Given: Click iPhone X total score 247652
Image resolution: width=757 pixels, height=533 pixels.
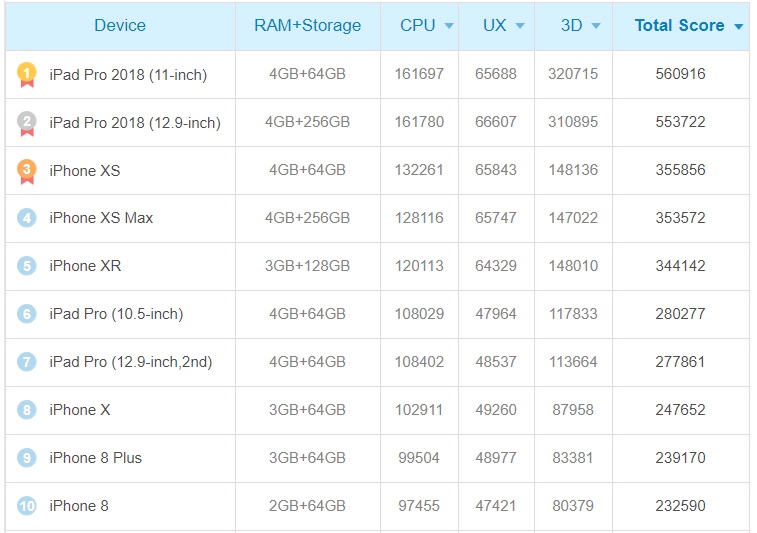Looking at the screenshot, I should (x=680, y=410).
